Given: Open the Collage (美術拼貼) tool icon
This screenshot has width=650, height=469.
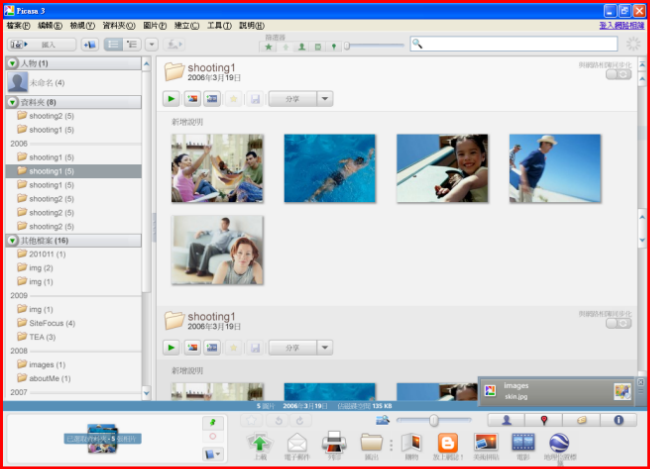Looking at the screenshot, I should coord(486,441).
